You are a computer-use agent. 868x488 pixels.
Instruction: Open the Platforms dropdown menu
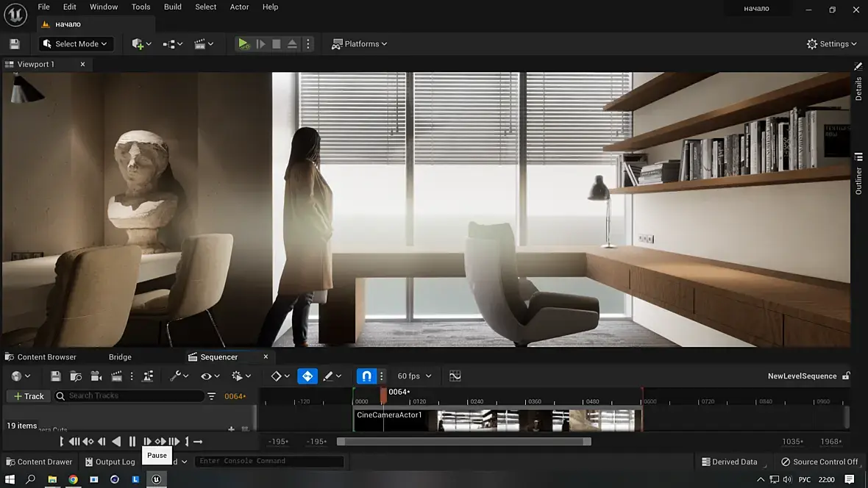point(360,44)
